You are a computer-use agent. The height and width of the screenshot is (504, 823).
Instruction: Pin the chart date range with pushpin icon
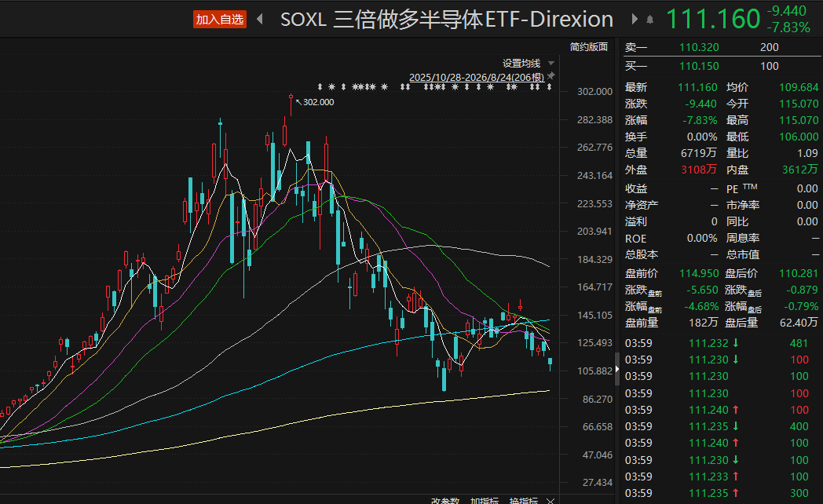(x=550, y=77)
